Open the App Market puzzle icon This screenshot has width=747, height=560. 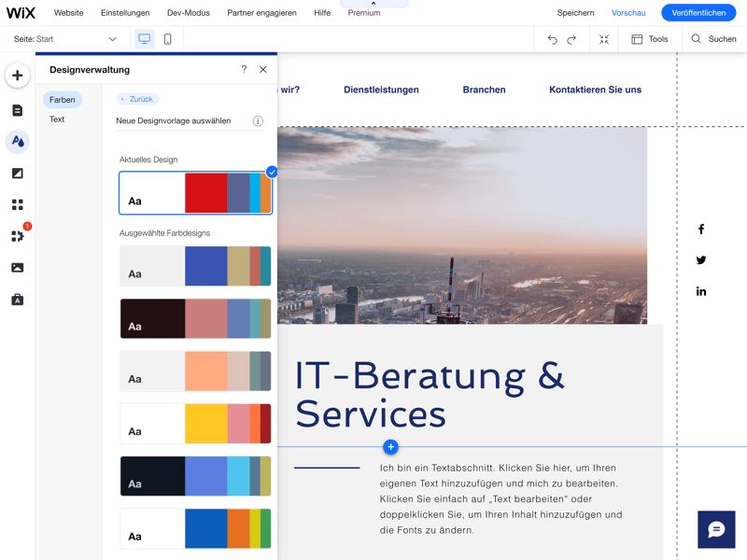click(18, 236)
